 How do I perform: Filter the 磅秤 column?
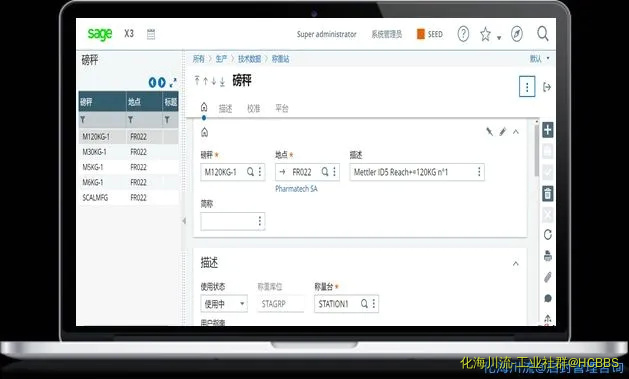[x=83, y=120]
